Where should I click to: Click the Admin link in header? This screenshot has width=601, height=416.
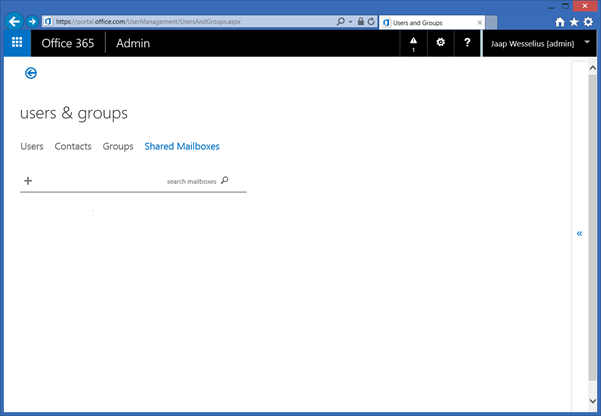[x=133, y=43]
